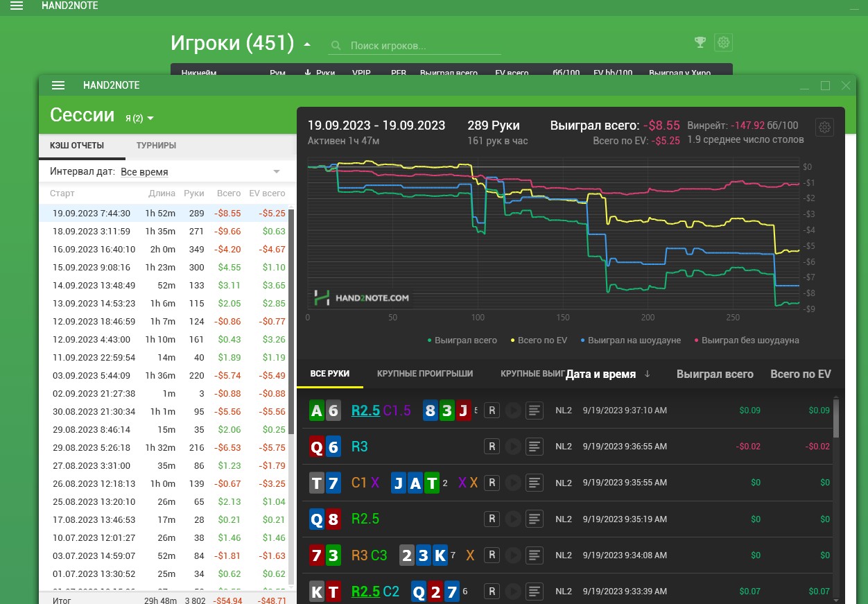Open hand history text for the KT hand
Viewport: 868px width, 604px height.
[534, 592]
